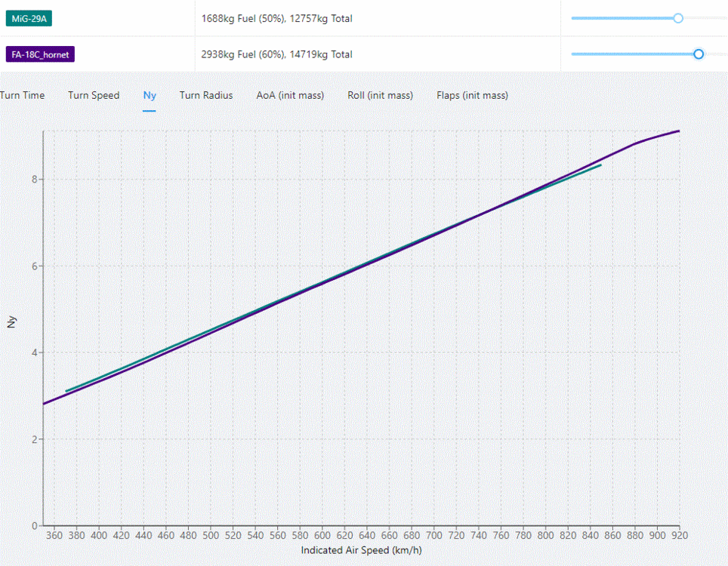
Task: Show the Turn Radius chart tab
Action: (206, 95)
